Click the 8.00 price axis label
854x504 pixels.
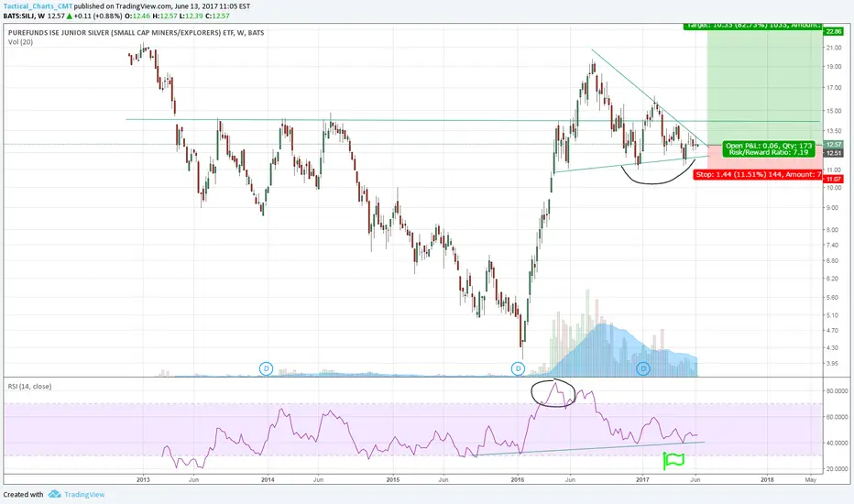833,230
